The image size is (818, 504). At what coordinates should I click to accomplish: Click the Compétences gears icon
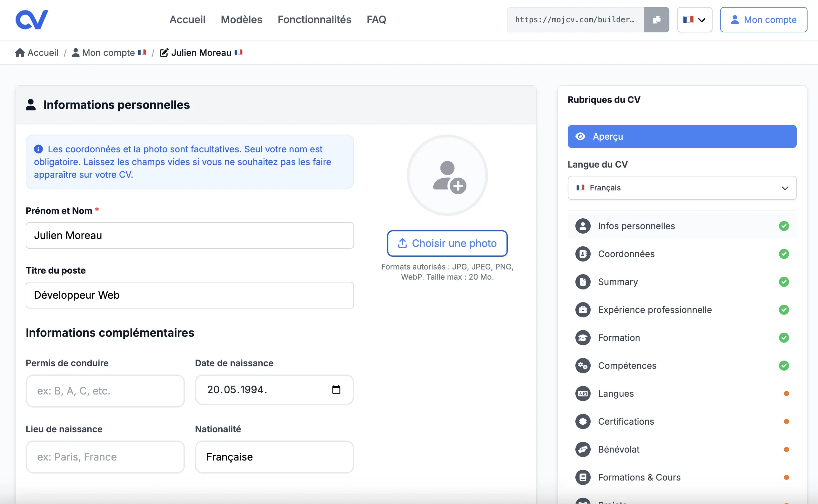point(583,366)
